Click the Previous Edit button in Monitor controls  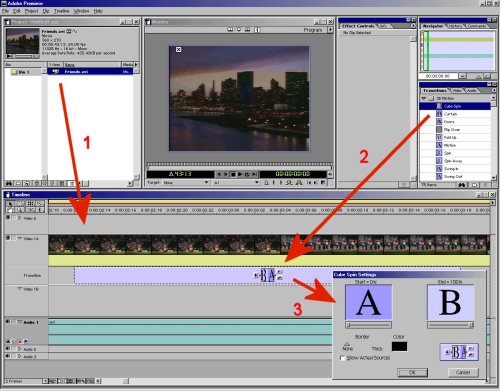tap(309, 183)
